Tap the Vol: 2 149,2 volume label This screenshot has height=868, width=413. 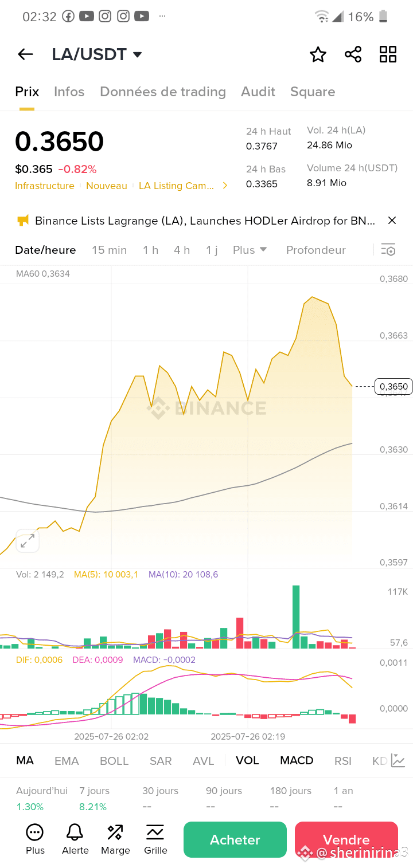click(x=40, y=575)
